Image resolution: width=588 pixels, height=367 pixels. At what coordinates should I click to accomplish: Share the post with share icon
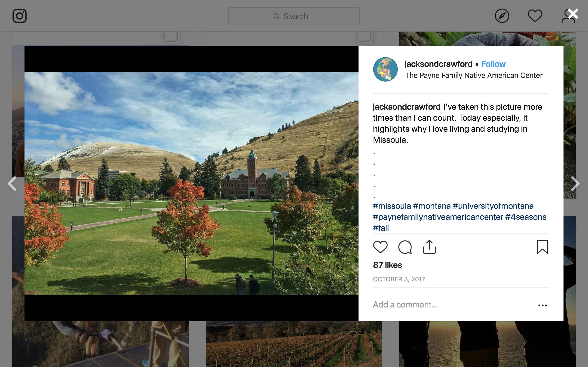click(x=429, y=247)
